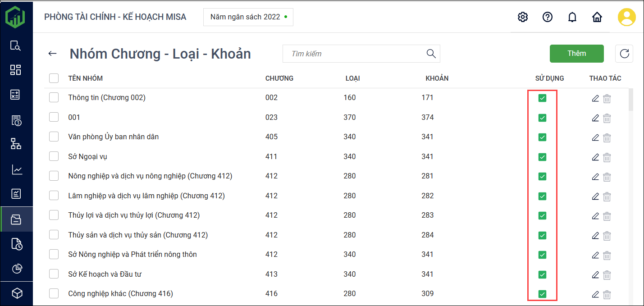The height and width of the screenshot is (306, 644).
Task: Open the user avatar profile
Action: (x=626, y=17)
